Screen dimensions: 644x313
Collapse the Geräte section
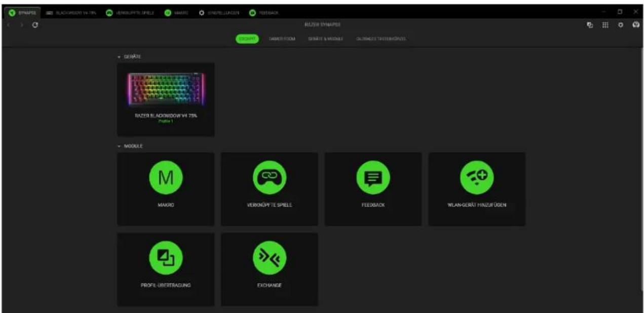coord(119,56)
